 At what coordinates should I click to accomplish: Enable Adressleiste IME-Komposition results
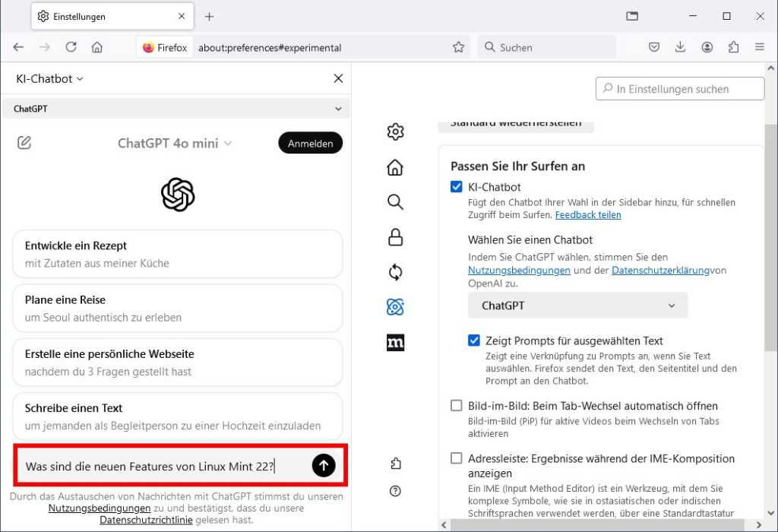[x=456, y=458]
